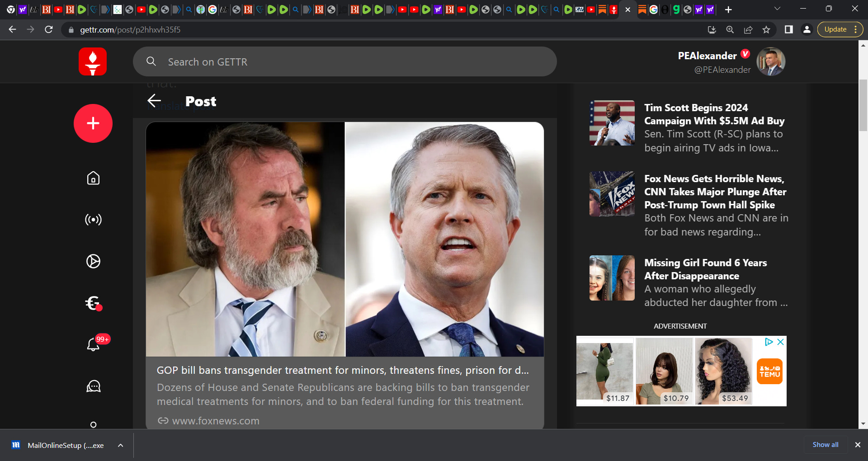Screen dimensions: 868x461
Task: Click the Fox News building thumbnail
Action: point(612,194)
